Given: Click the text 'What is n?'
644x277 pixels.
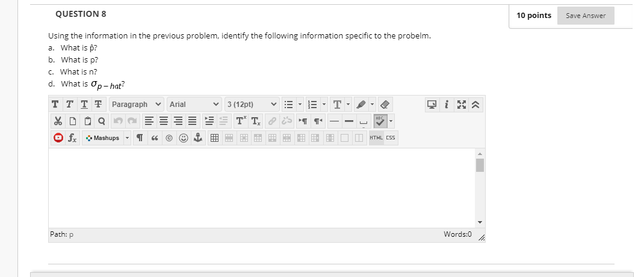Looking at the screenshot, I should (78, 72).
